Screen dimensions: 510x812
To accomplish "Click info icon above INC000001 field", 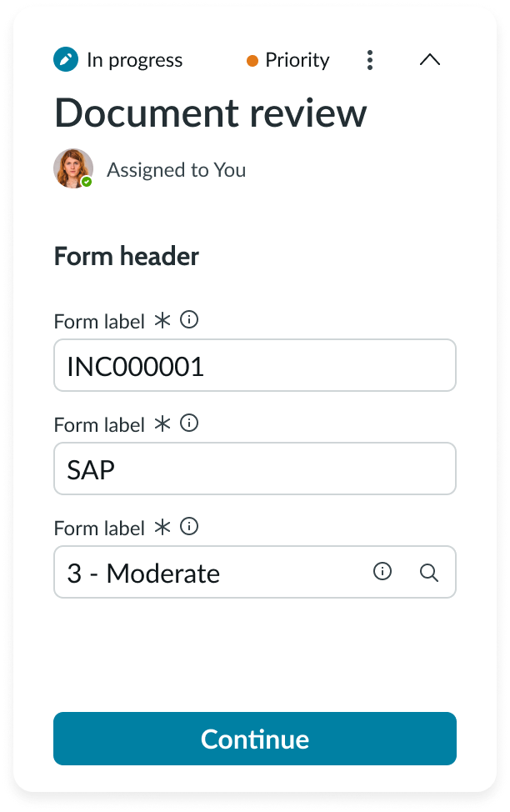I will click(x=190, y=320).
